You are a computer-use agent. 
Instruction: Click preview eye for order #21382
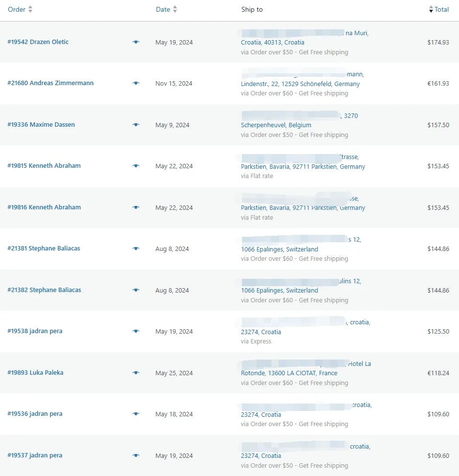click(x=136, y=290)
